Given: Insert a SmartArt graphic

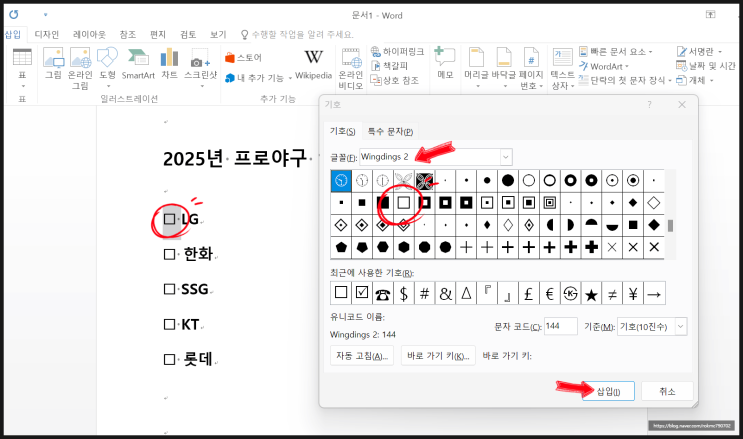Looking at the screenshot, I should point(138,64).
